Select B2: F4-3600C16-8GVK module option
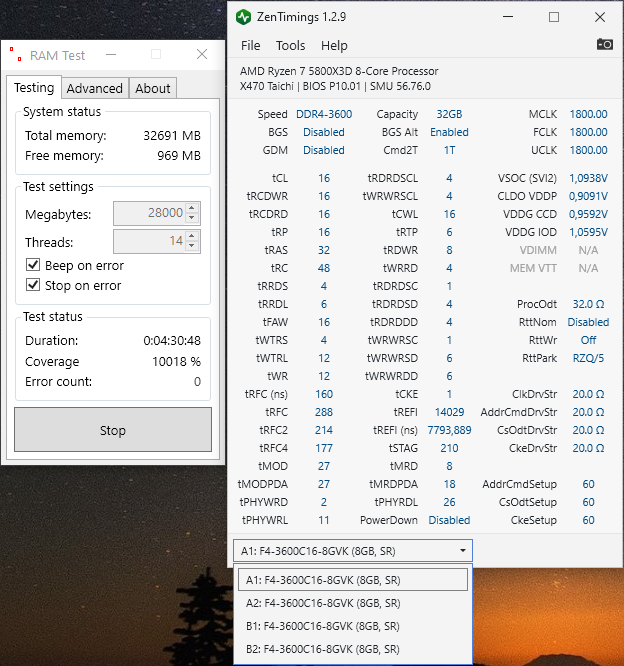 (x=353, y=649)
